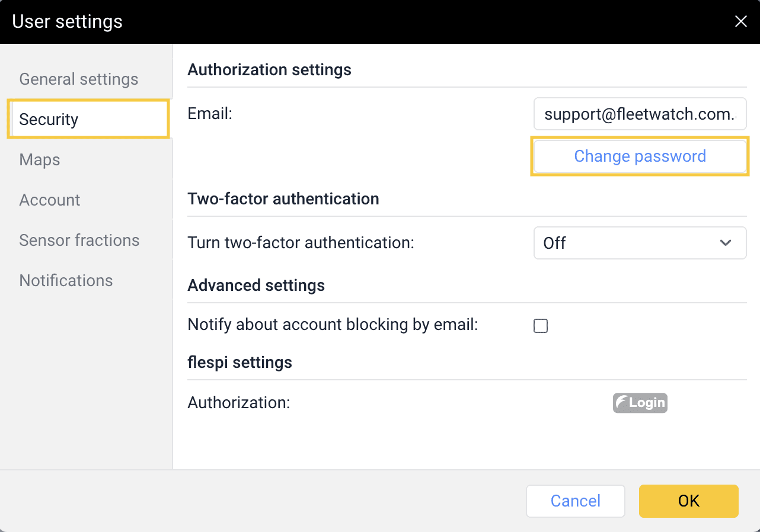Click the two-factor dropdown chevron arrow

[726, 243]
